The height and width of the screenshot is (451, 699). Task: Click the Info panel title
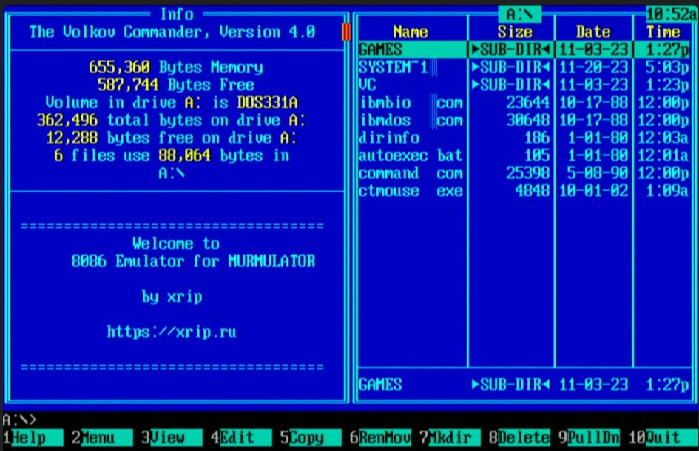[x=177, y=14]
